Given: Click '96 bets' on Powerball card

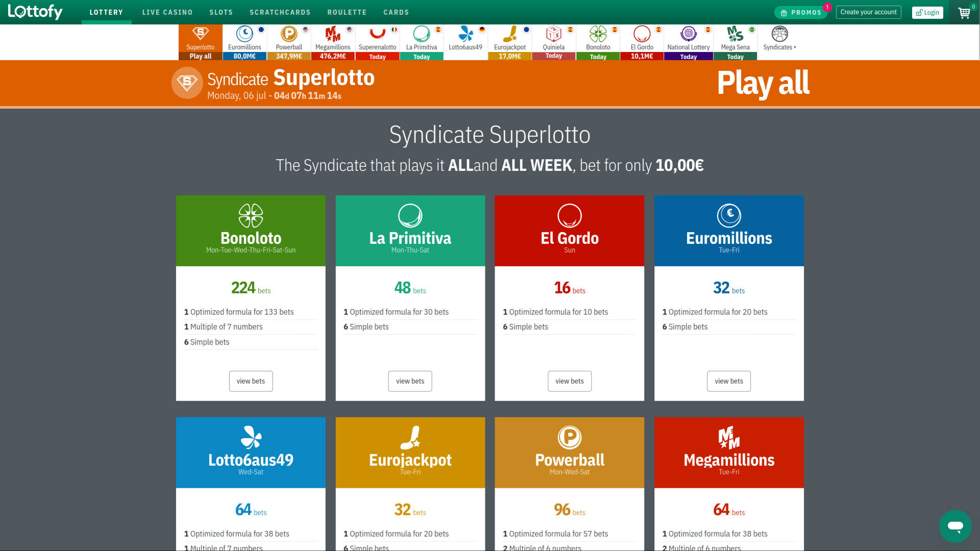Looking at the screenshot, I should 570,510.
